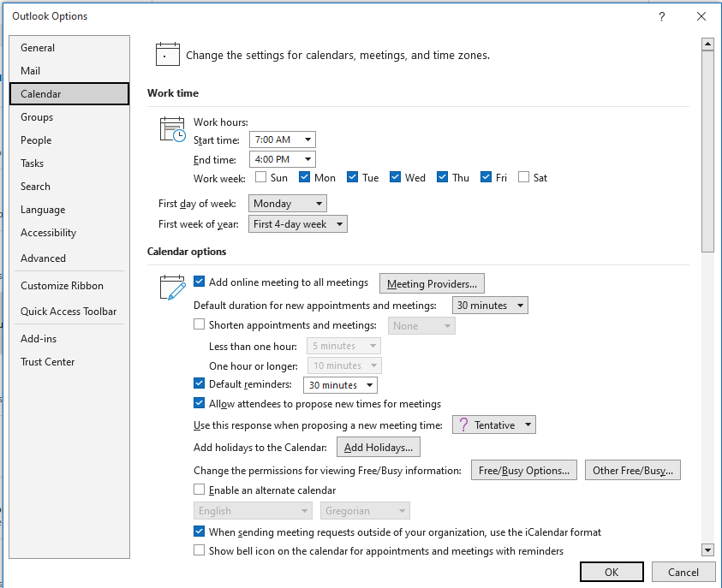Click the scrollbar down arrow

coord(707,549)
